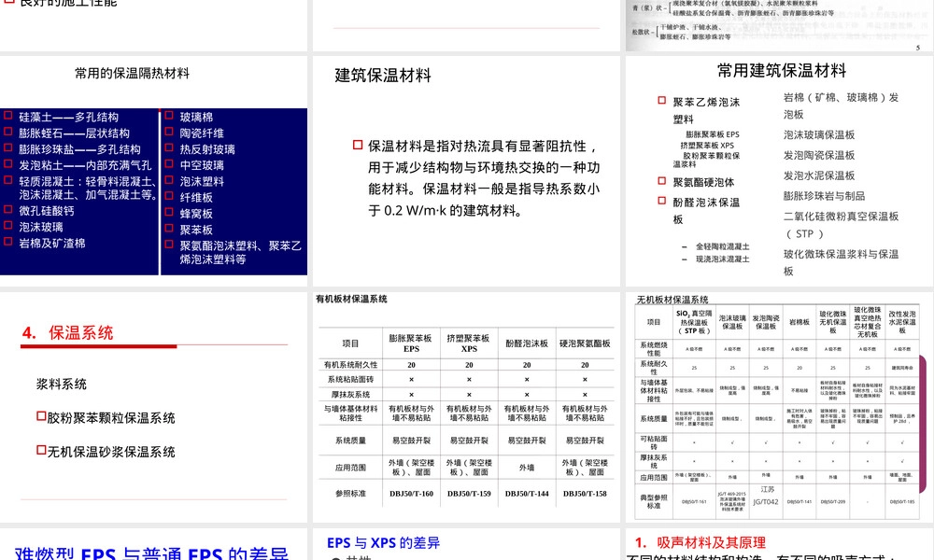Click the bullet 酚醛泡沫保温板
This screenshot has width=934, height=560.
point(706,211)
